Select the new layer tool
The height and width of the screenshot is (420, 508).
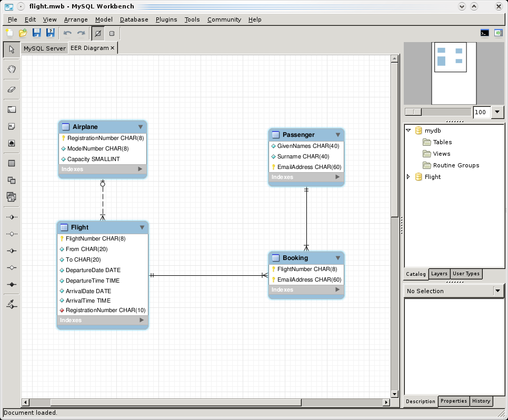pos(12,110)
